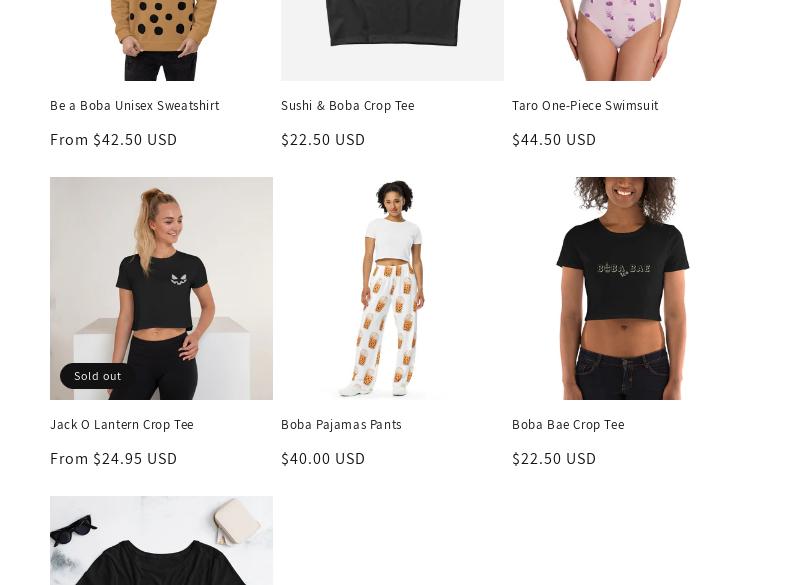Click the pink taro swimsuit image

(x=623, y=40)
